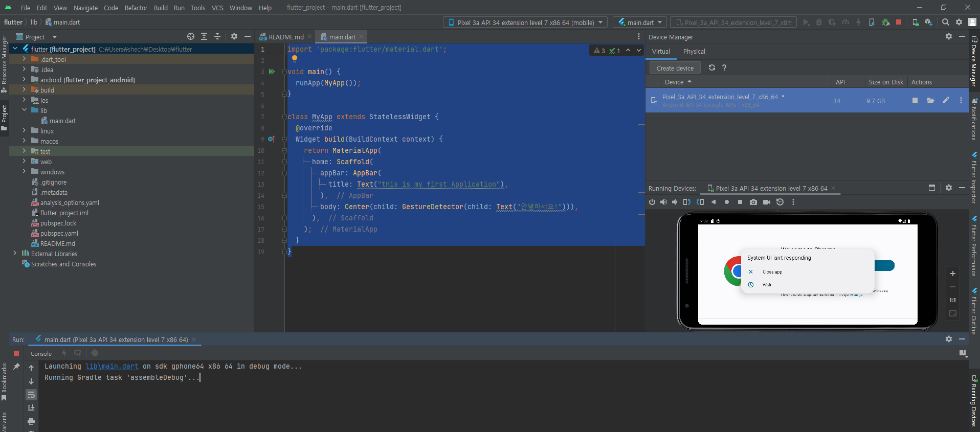Screen dimensions: 980x432
Task: Expand the windows folder in project tree
Action: pyautogui.click(x=24, y=171)
